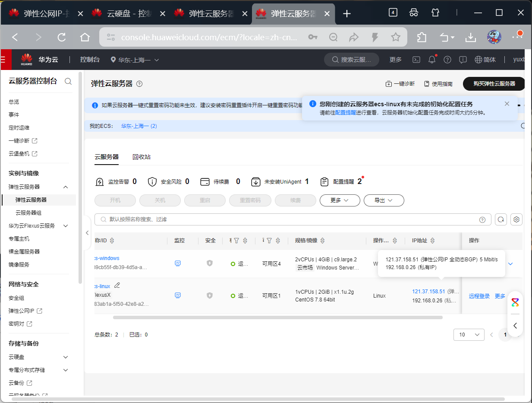
Task: Expand the 云硬盘 sidebar group
Action: 66,357
